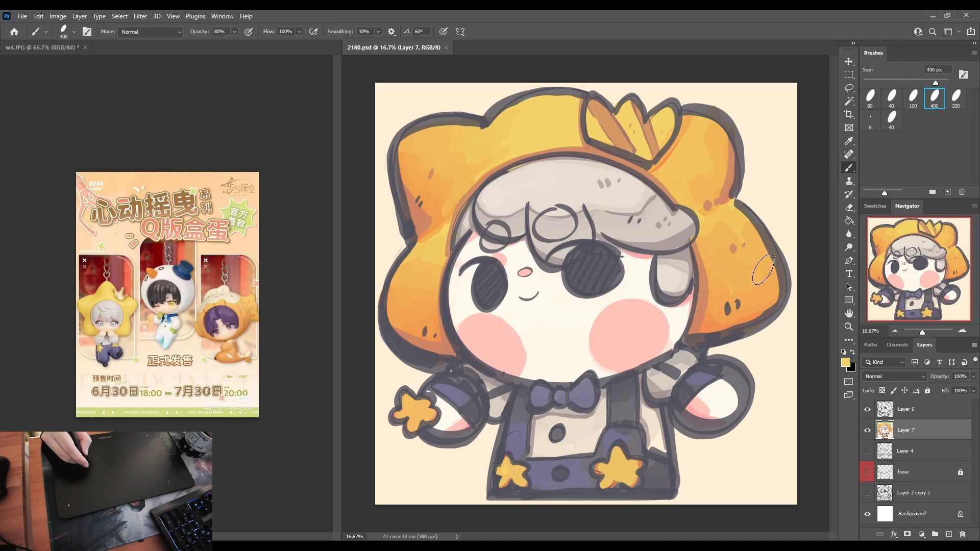Open smoothing options gear icon
The height and width of the screenshot is (551, 980).
(x=391, y=32)
